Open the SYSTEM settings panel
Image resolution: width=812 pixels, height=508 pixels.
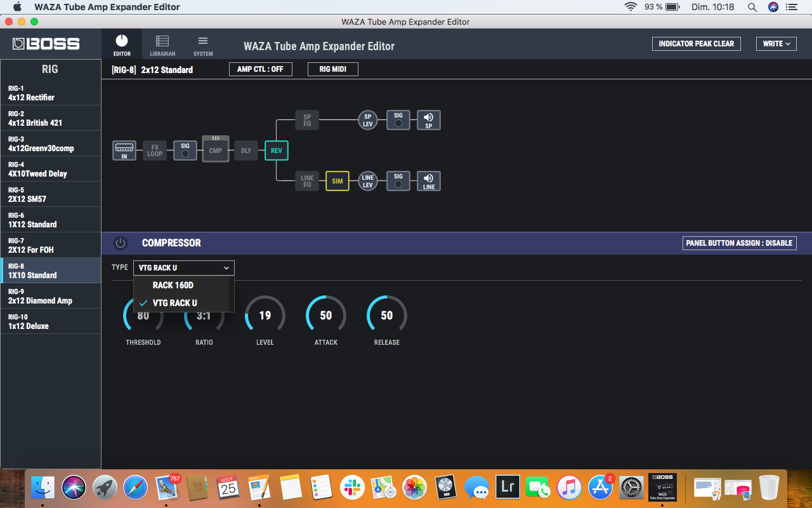point(202,44)
